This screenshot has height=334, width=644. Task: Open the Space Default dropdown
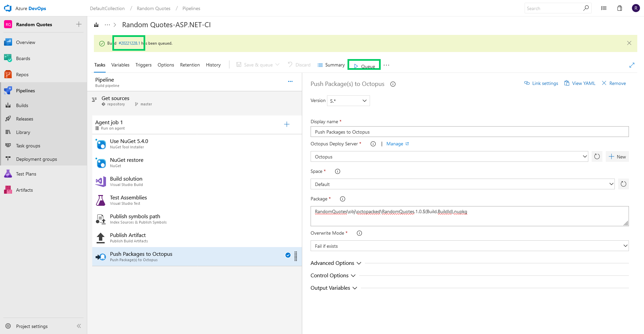coord(463,184)
